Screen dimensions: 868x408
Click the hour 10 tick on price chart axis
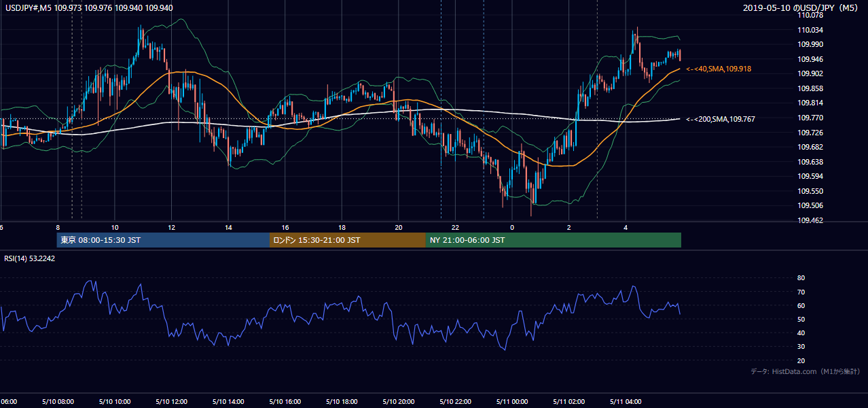pyautogui.click(x=115, y=227)
